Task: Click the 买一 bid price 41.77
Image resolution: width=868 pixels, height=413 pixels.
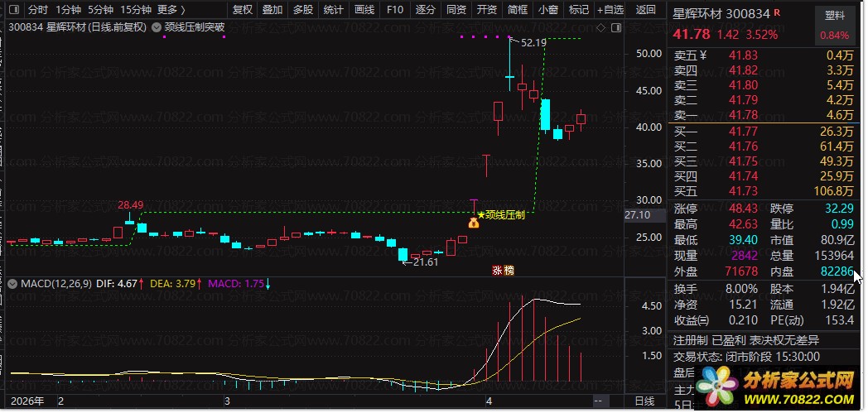Action: pos(744,131)
